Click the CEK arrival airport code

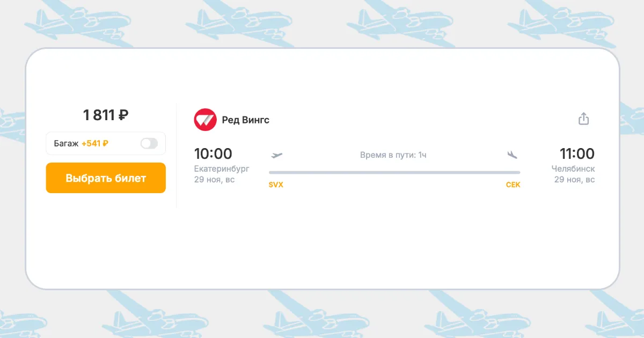pyautogui.click(x=513, y=185)
